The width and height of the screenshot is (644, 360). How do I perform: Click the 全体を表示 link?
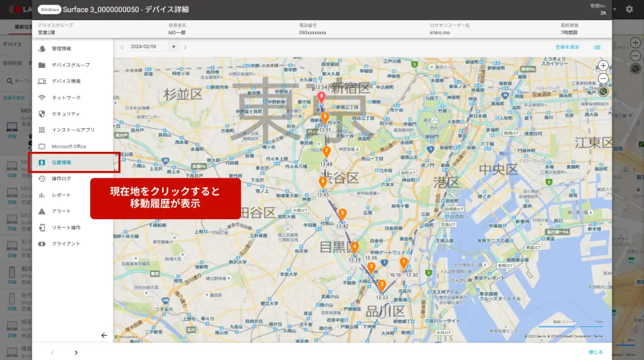[567, 47]
